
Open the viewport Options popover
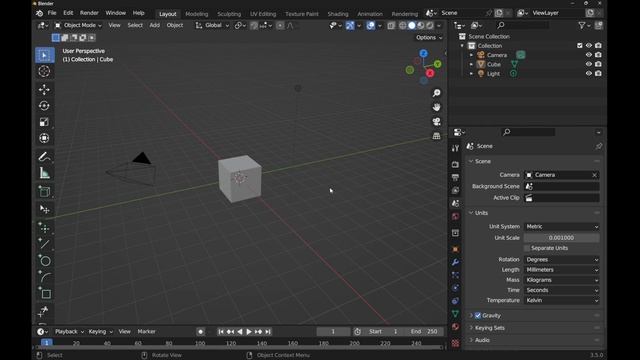429,38
